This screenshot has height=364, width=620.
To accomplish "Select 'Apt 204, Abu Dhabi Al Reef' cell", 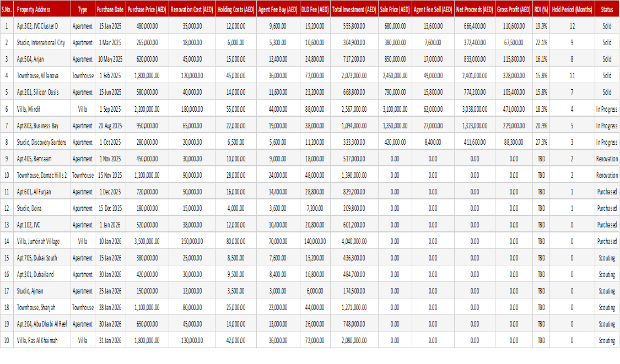I will pos(42,324).
